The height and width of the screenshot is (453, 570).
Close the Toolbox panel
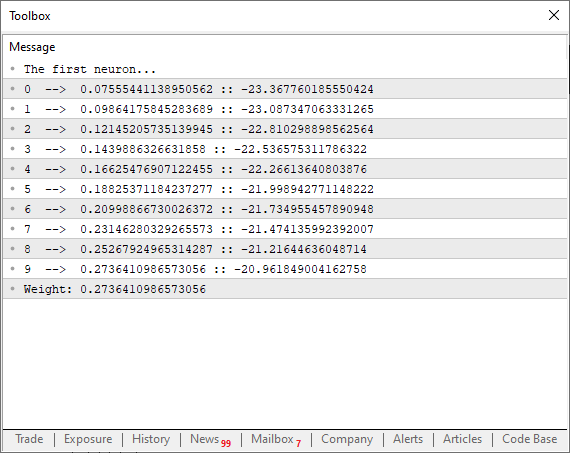554,15
